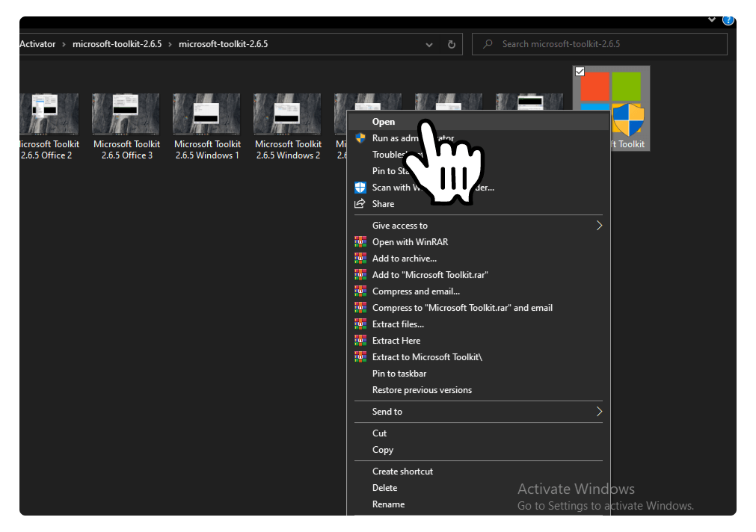Click the Search microsoft-toolkit-2.6.5 field
The width and height of the screenshot is (756, 532).
coord(599,44)
